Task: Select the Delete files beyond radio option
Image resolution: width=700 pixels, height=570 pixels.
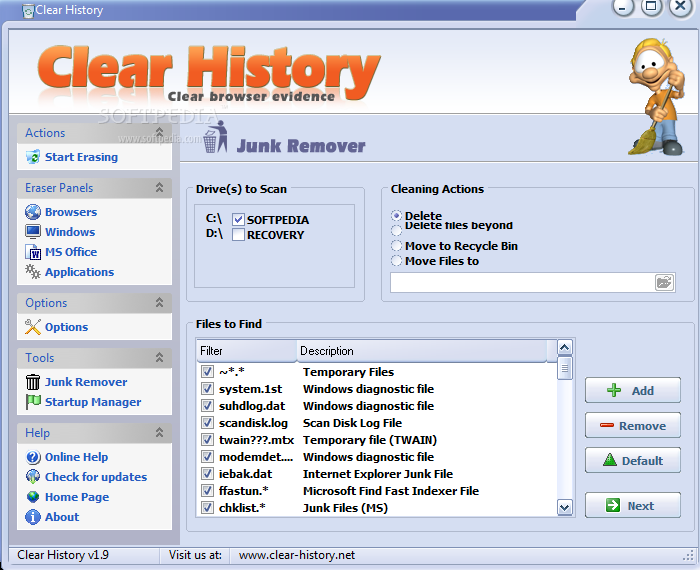Action: (396, 231)
